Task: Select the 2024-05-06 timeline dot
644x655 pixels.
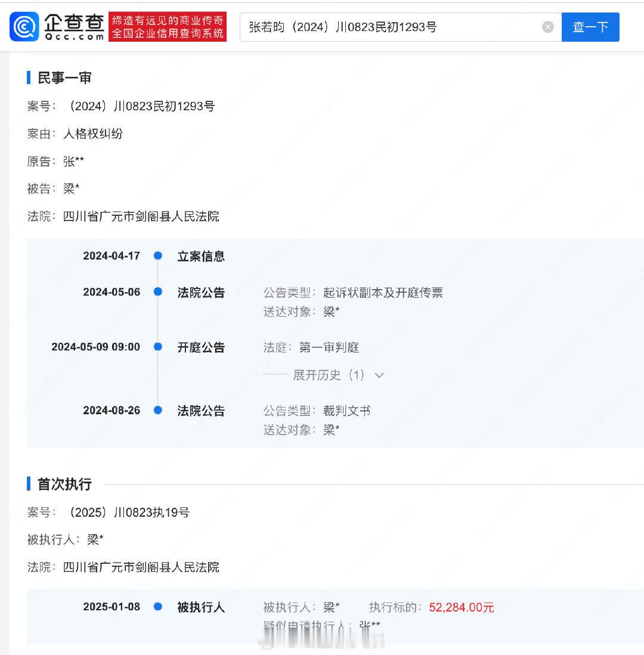Action: click(x=158, y=291)
